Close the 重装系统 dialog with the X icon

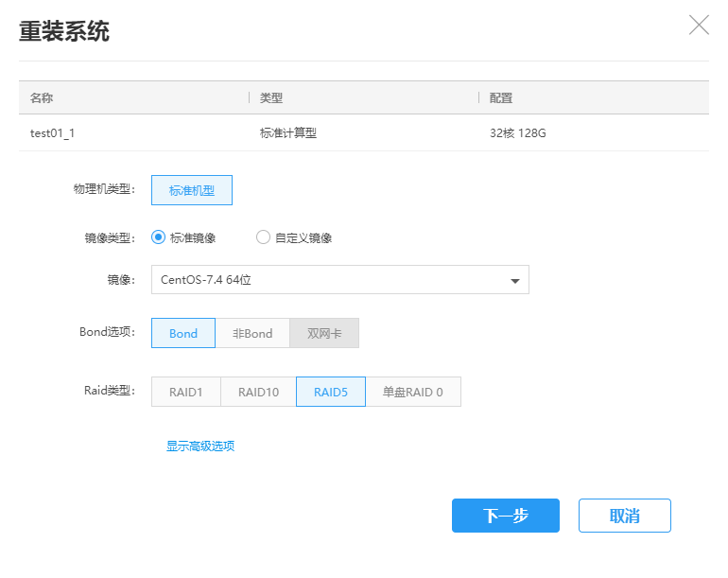pos(699,26)
